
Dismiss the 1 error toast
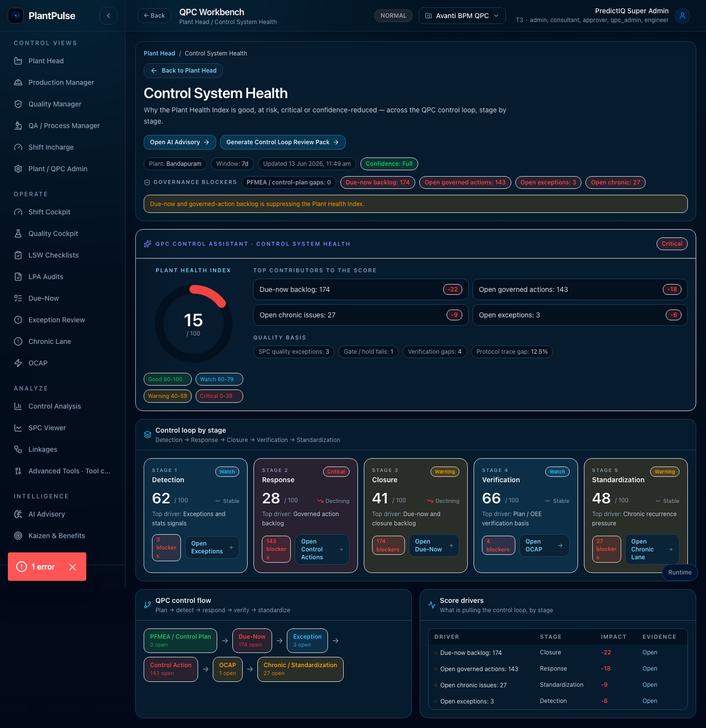point(73,567)
